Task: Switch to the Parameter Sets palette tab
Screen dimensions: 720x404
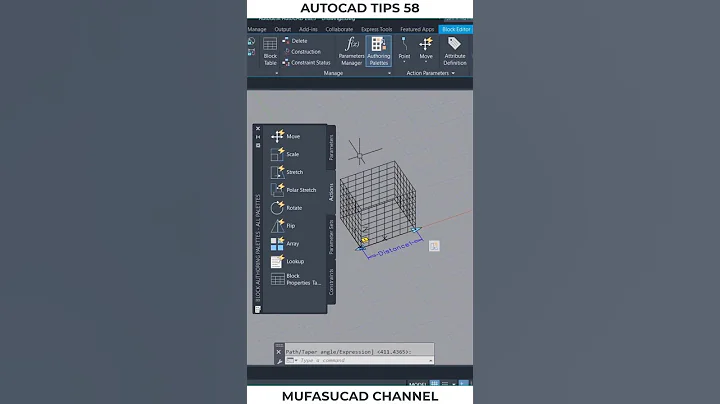Action: pos(331,236)
